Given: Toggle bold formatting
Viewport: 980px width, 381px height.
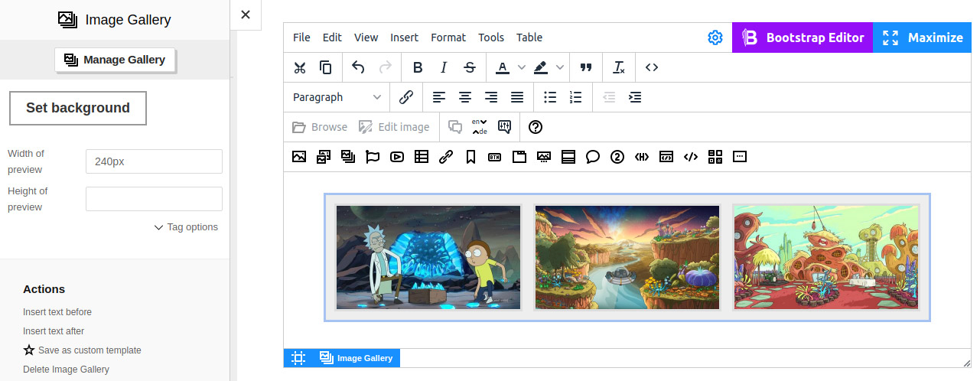Looking at the screenshot, I should [418, 67].
